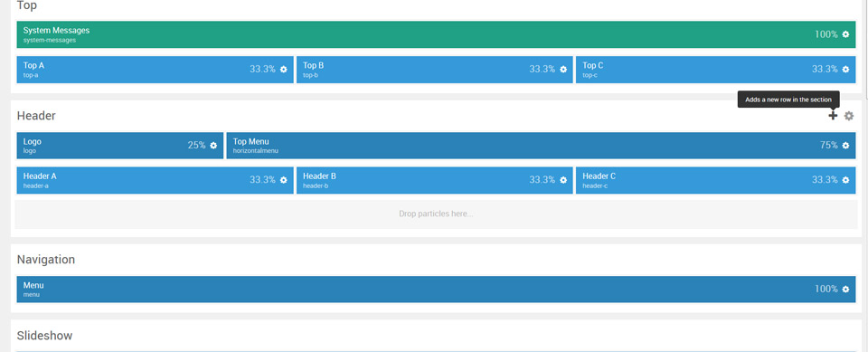Open settings gear of Logo particle

click(213, 146)
